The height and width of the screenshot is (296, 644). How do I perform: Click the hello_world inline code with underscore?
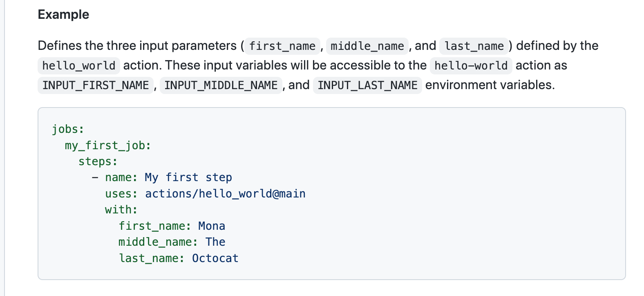(79, 65)
